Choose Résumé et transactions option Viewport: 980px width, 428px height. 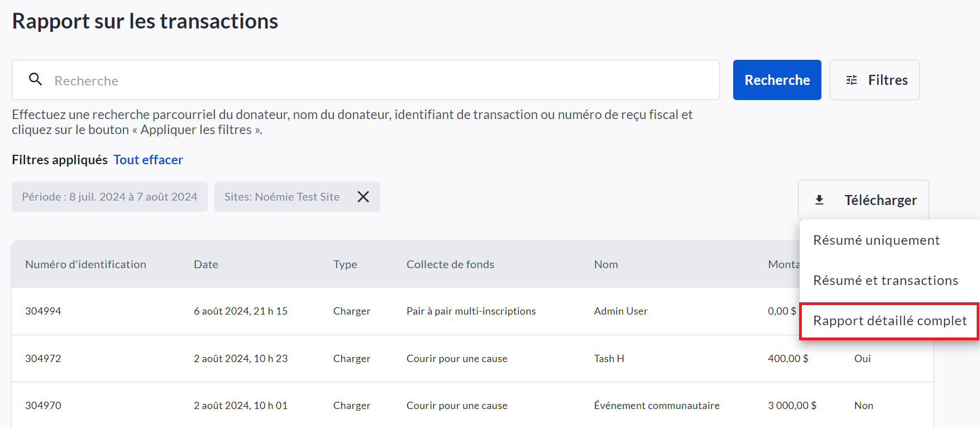pos(885,280)
